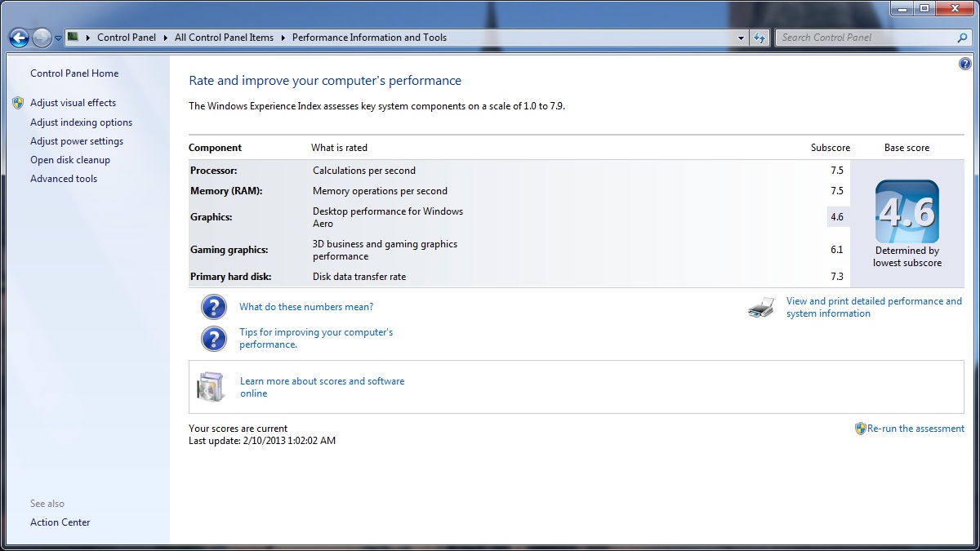Select the Processor row label

213,171
